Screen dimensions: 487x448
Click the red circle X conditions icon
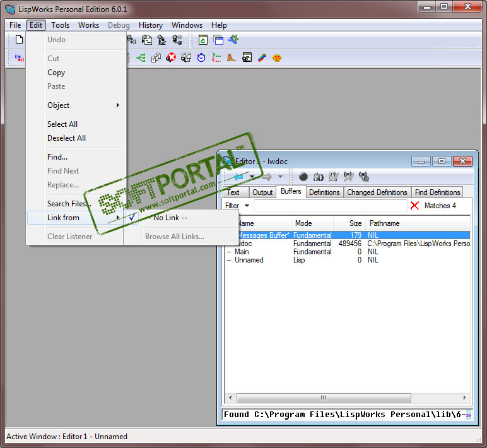click(x=171, y=57)
